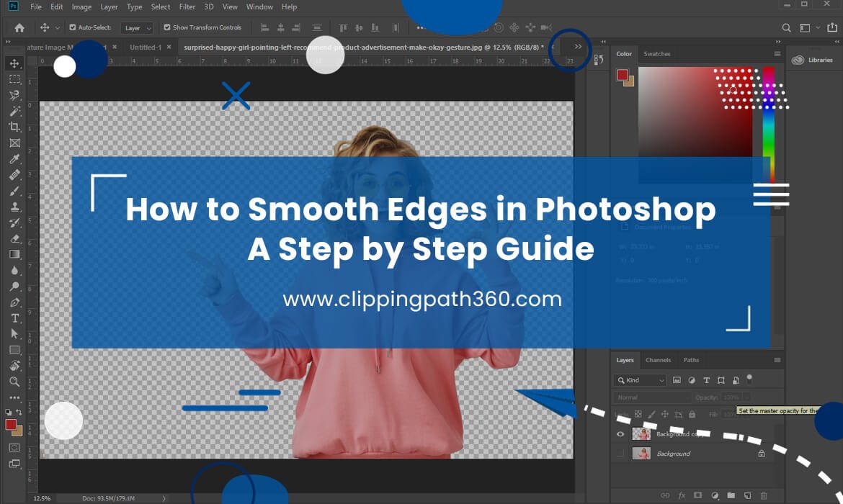This screenshot has height=504, width=843.
Task: Add a layer mask icon
Action: click(698, 495)
